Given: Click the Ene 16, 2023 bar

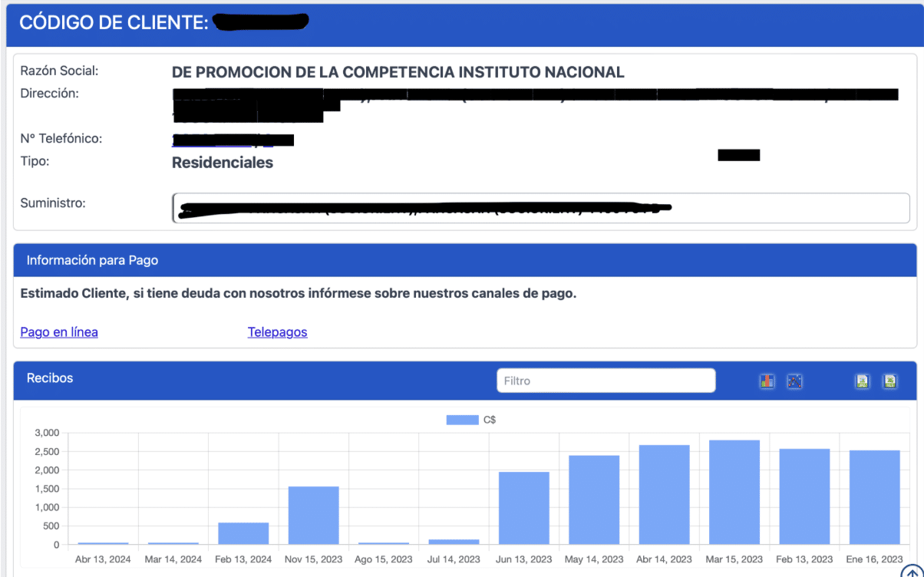Looking at the screenshot, I should pyautogui.click(x=874, y=497).
